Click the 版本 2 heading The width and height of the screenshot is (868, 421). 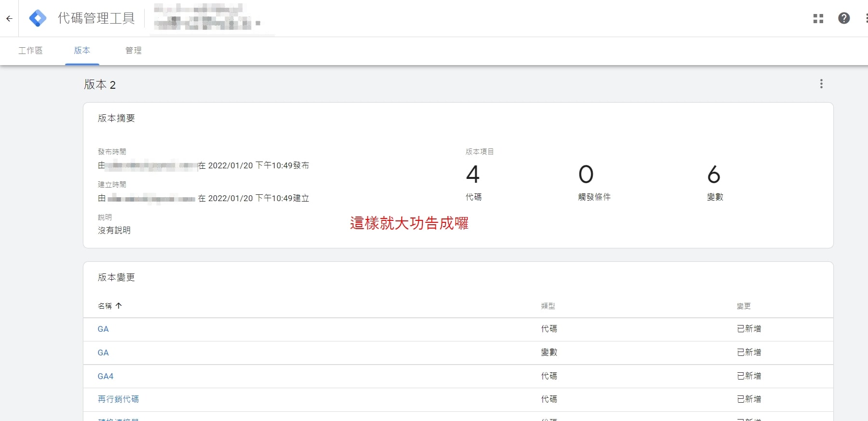tap(100, 85)
